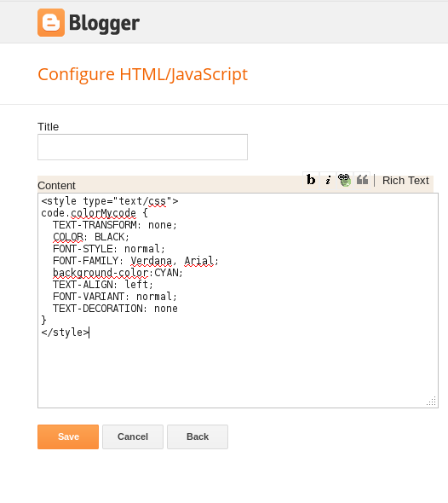Apply italic formatting with the i icon
The width and height of the screenshot is (448, 503).
328,180
